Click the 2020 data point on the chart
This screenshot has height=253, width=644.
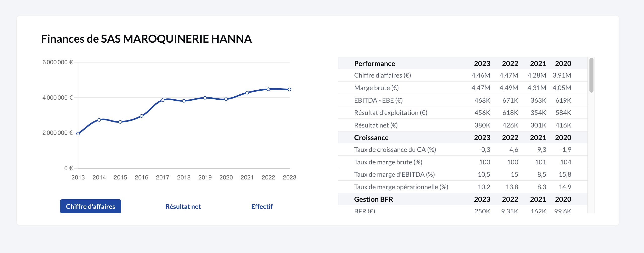(x=226, y=99)
